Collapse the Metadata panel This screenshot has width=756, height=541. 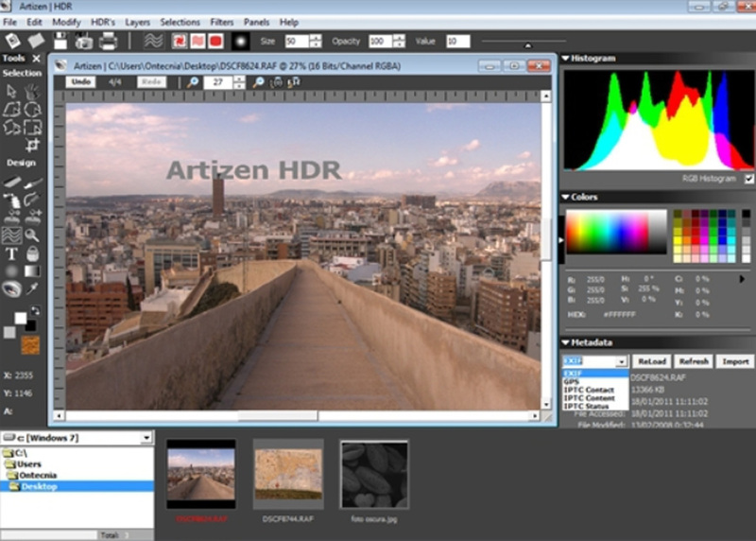pyautogui.click(x=565, y=342)
